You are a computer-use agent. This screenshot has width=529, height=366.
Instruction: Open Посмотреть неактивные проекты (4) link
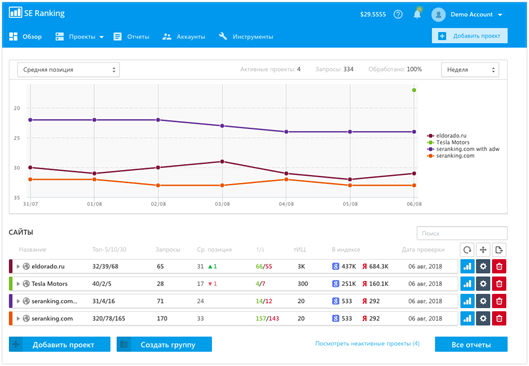point(367,343)
